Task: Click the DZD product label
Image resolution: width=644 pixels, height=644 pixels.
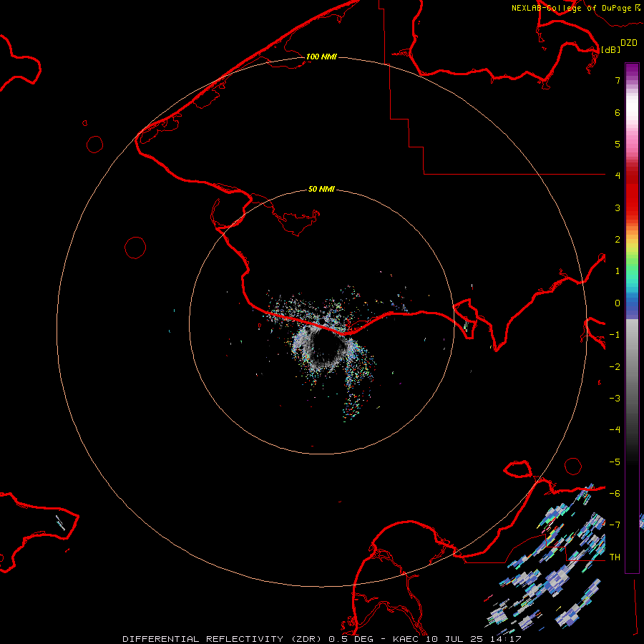Action: point(629,43)
